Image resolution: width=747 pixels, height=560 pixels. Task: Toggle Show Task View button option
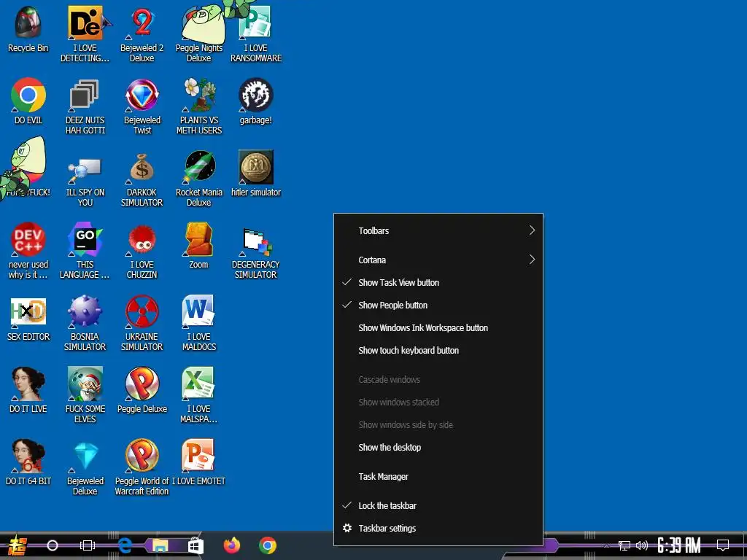438,282
